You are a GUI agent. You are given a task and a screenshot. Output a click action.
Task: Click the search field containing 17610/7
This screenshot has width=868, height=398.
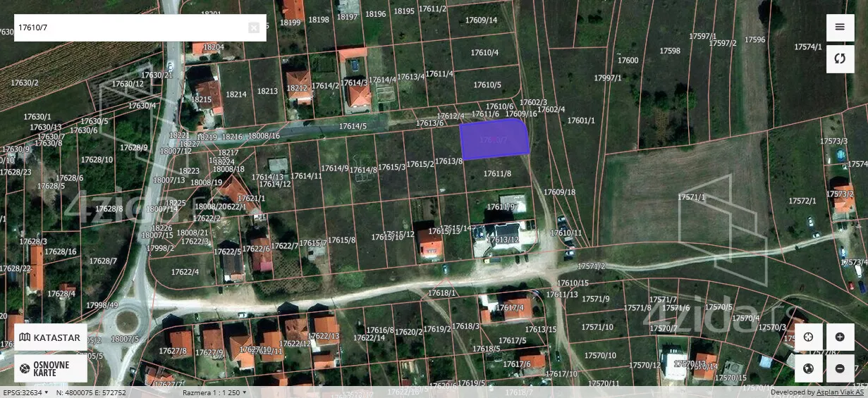click(130, 28)
